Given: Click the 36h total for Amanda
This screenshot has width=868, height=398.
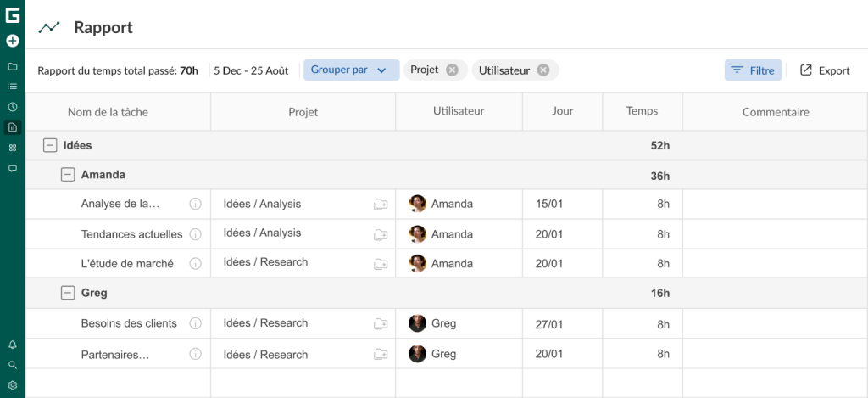Looking at the screenshot, I should [659, 177].
